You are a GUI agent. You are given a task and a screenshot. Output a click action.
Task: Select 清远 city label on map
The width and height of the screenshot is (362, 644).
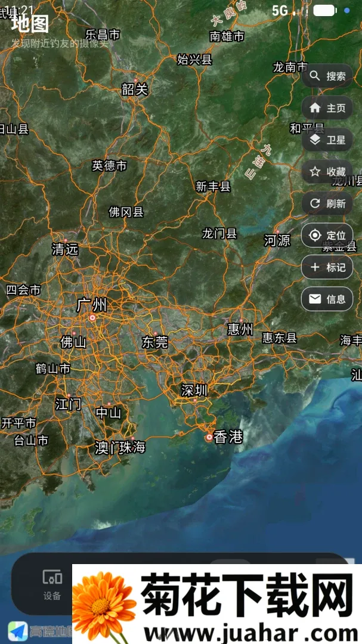coord(65,249)
